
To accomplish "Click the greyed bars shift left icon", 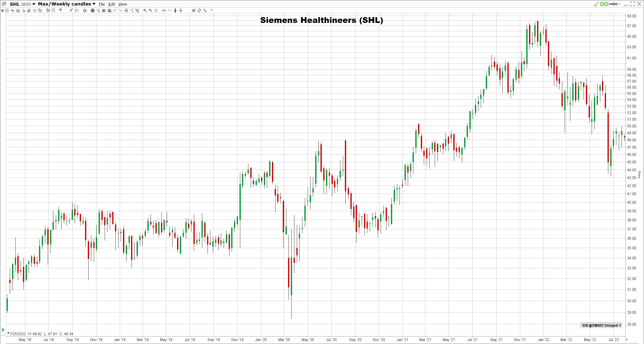I will (x=170, y=11).
